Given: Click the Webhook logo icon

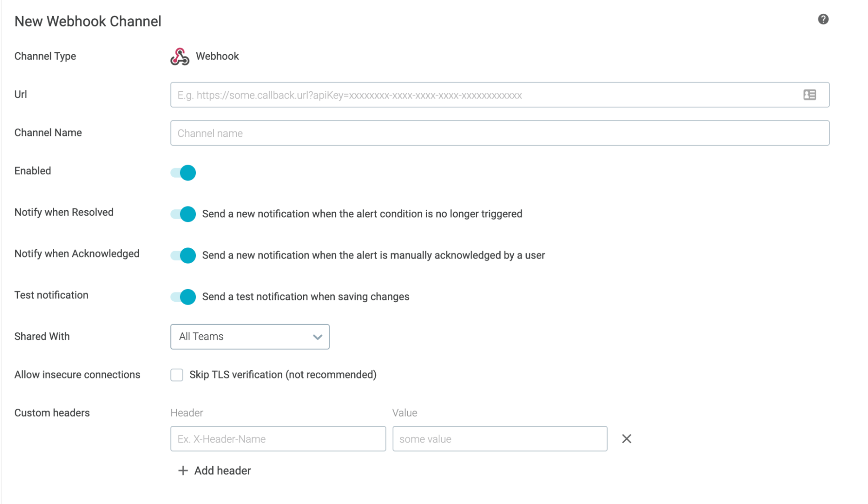Looking at the screenshot, I should (x=179, y=56).
